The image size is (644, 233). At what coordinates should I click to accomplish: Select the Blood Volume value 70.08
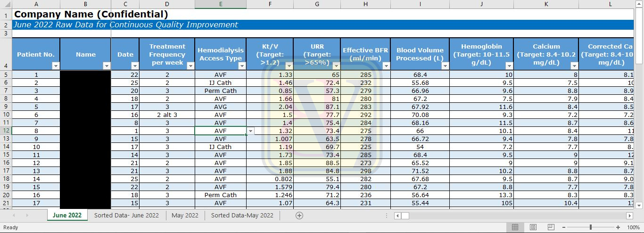[420, 115]
